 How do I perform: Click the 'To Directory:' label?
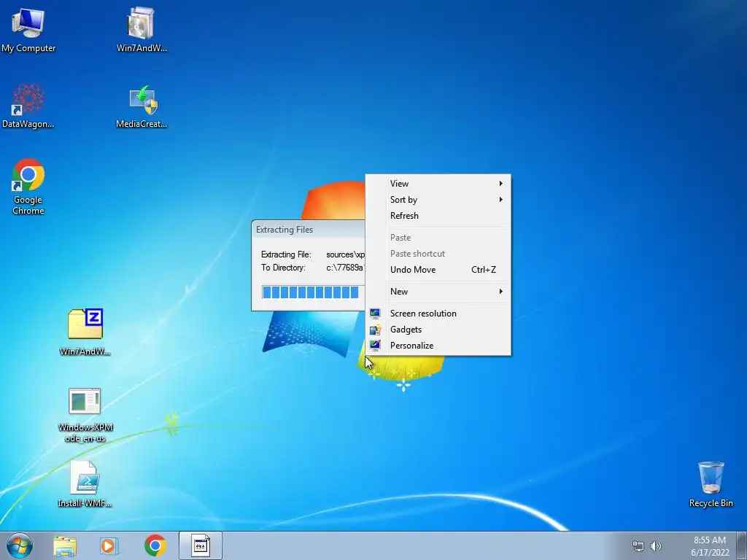[283, 268]
